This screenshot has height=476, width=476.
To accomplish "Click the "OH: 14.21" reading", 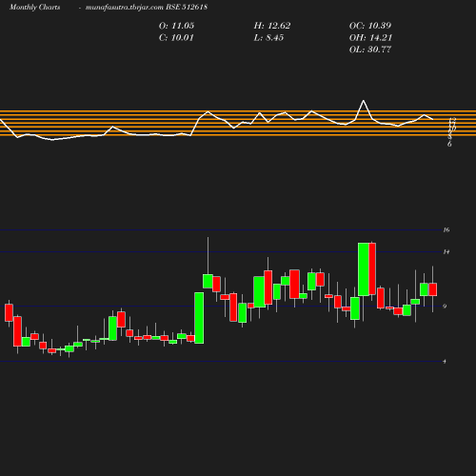I will pos(370,38).
